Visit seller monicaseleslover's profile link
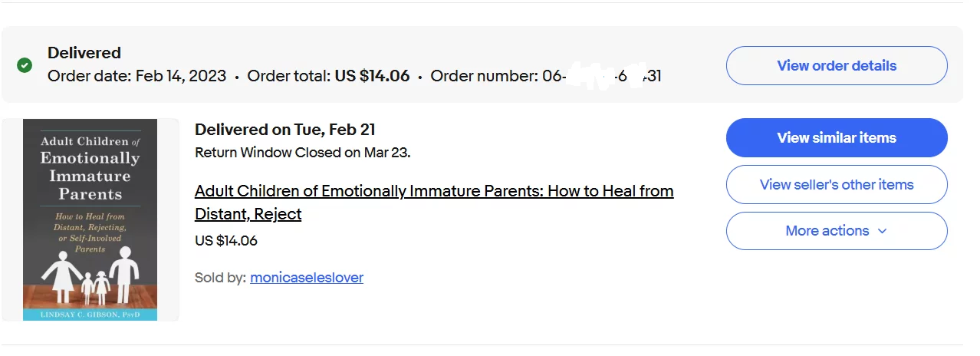The width and height of the screenshot is (980, 356). pyautogui.click(x=307, y=277)
